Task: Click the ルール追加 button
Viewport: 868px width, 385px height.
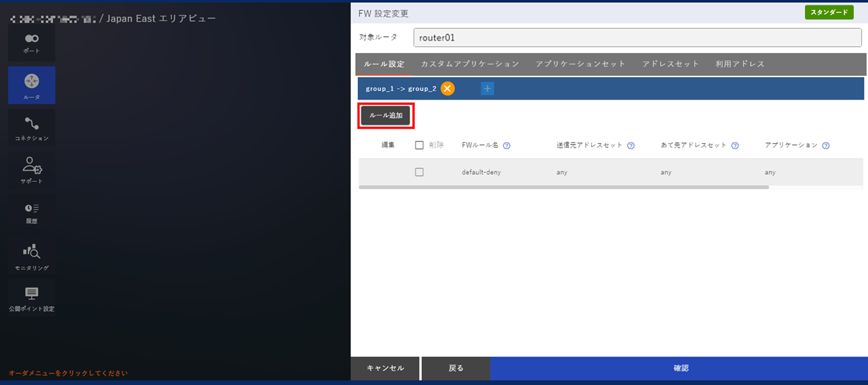Action: pyautogui.click(x=386, y=116)
